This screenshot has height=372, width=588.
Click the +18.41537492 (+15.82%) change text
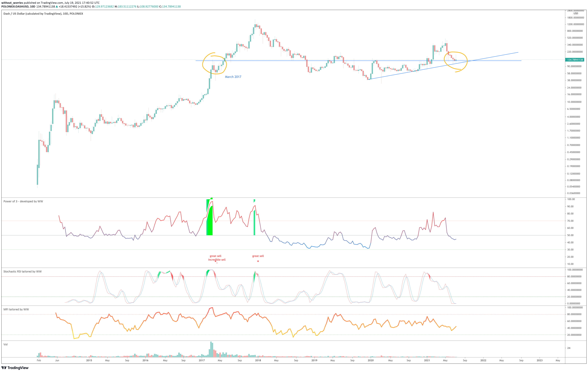75,7
